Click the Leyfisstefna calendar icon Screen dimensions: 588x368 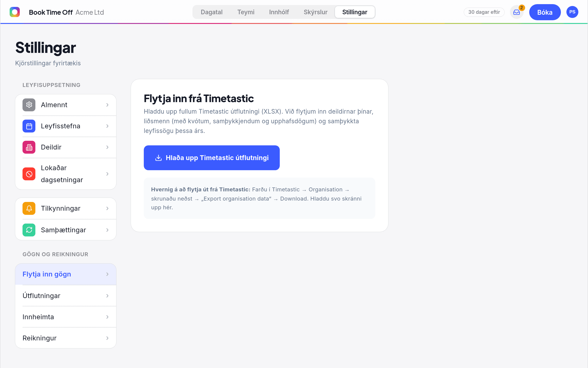29,126
